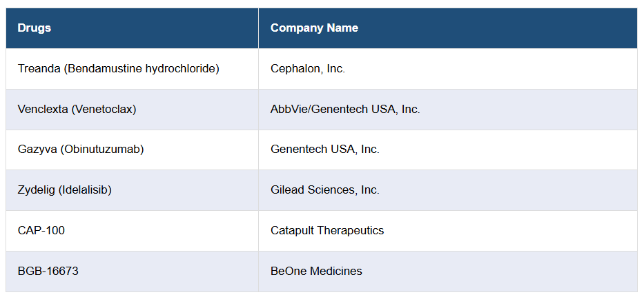Viewport: 644px width, 297px height.
Task: Click the Catapult Therapeutics company cell
Action: click(x=327, y=231)
